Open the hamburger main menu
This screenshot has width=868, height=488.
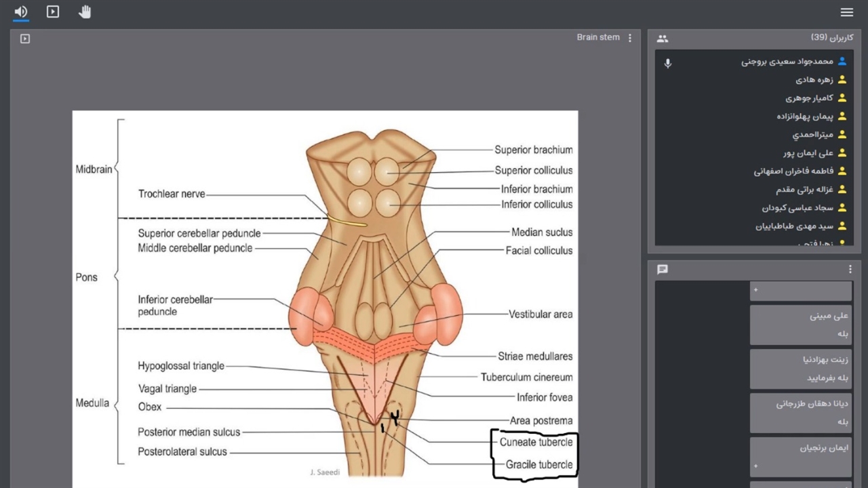click(846, 12)
